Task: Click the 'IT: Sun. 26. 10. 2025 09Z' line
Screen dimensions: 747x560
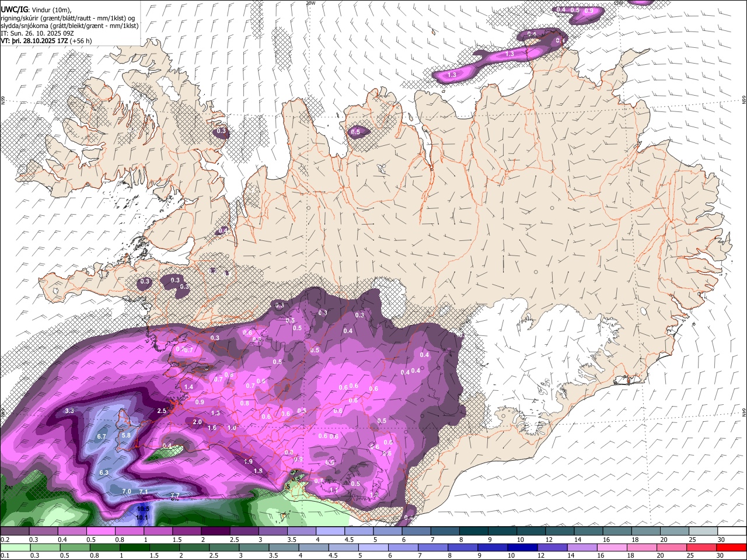Action: 37,33
